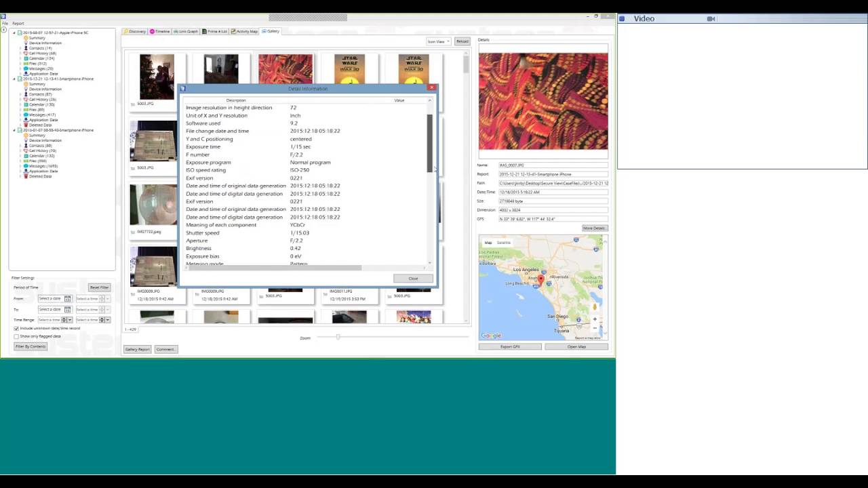868x488 pixels.
Task: Switch to the Discovery tab
Action: (135, 31)
